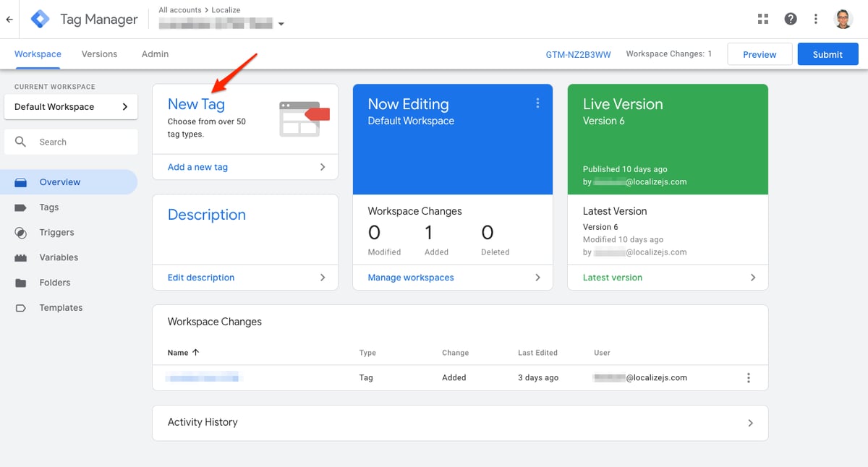This screenshot has height=467, width=868.
Task: Switch to the Workspace tab
Action: [38, 54]
